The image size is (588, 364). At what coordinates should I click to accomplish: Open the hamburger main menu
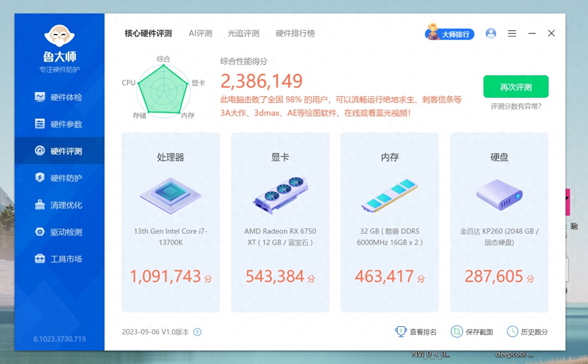pos(512,33)
